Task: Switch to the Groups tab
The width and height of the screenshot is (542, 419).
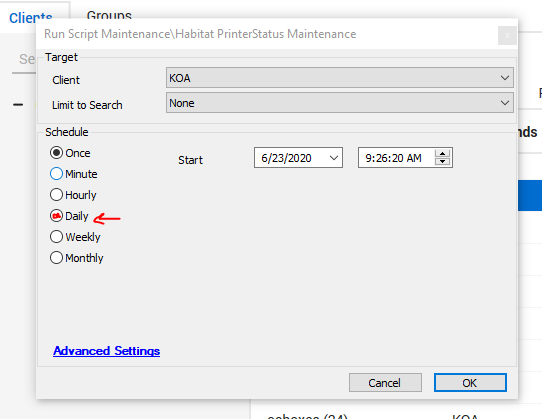Action: coord(109,16)
